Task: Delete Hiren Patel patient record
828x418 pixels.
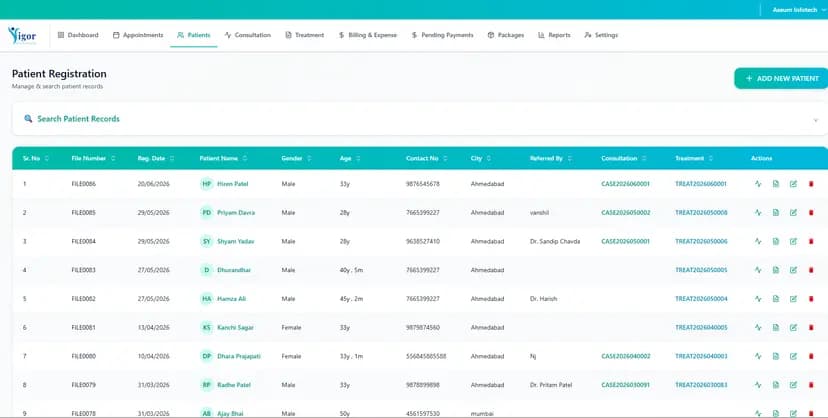Action: 811,184
